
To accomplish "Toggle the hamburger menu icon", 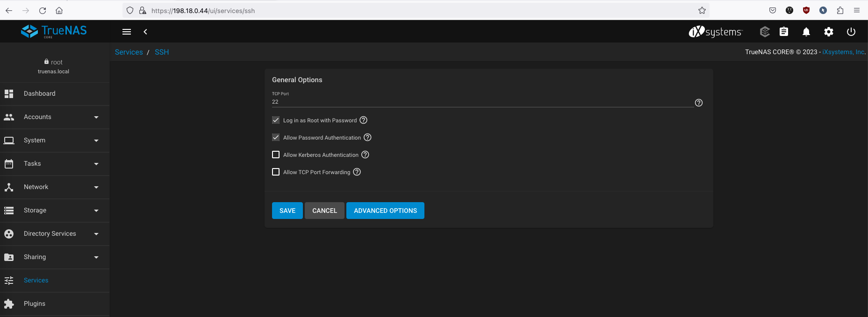I will click(x=127, y=32).
